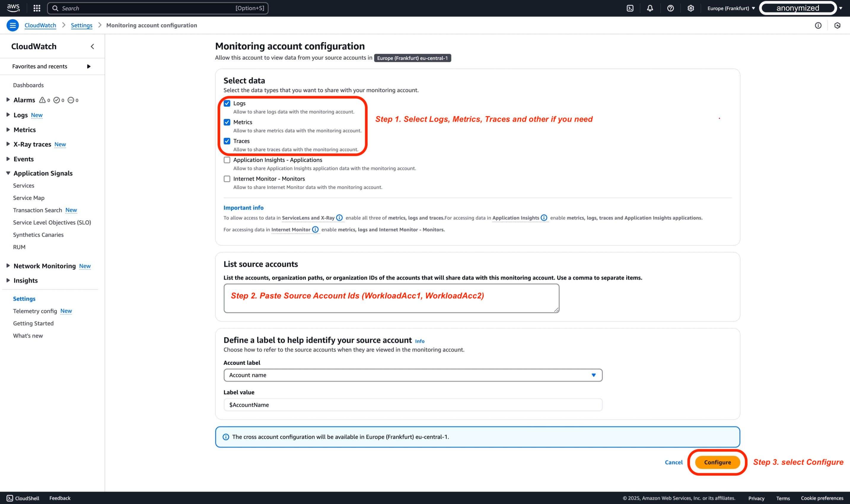
Task: Uncheck the Logs checkbox
Action: click(227, 103)
